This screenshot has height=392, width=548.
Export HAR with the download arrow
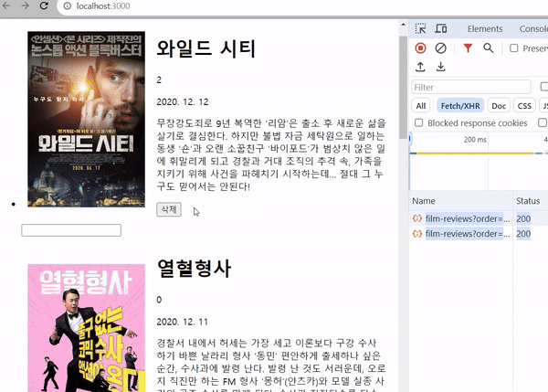pyautogui.click(x=441, y=67)
